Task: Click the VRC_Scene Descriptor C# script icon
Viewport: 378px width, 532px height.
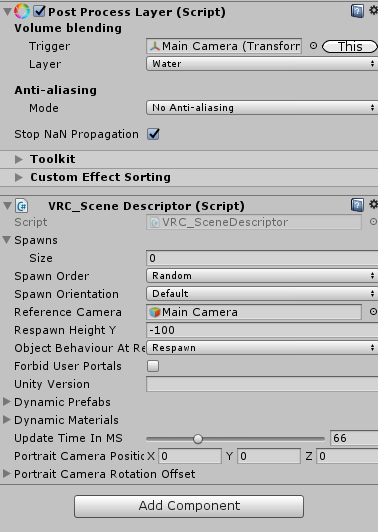Action: [22, 206]
